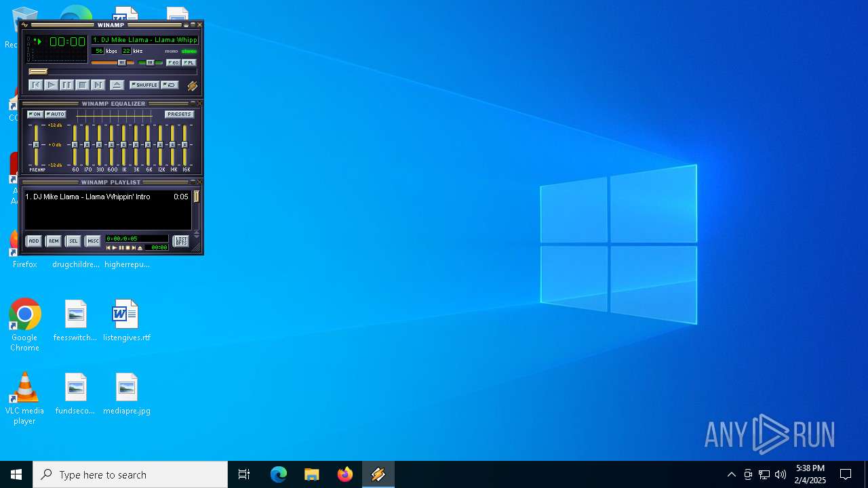Click the Pause button in Winamp main window

coord(66,85)
